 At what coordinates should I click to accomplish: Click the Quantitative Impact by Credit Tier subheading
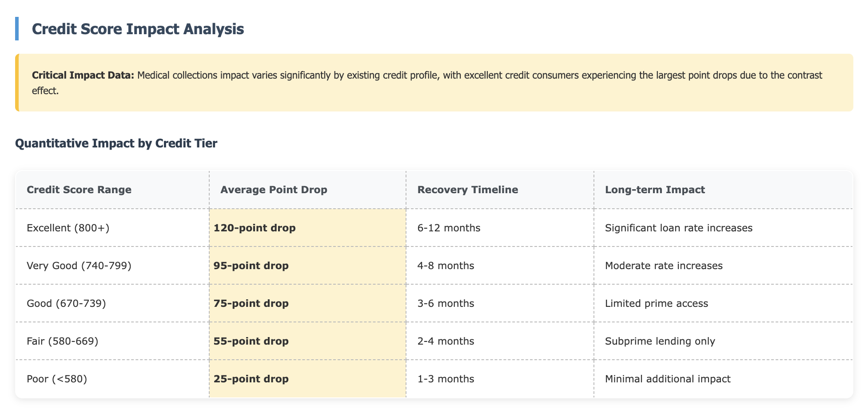tap(116, 143)
